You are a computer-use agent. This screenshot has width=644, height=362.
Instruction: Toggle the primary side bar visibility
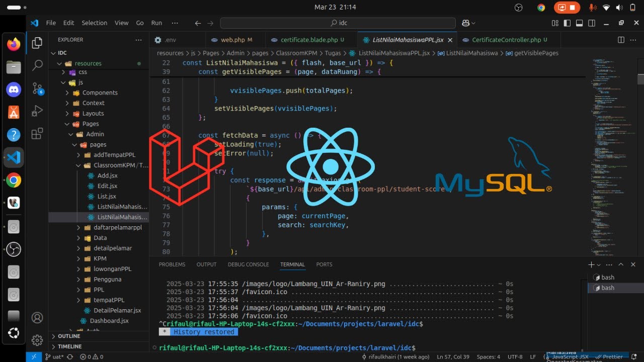[568, 23]
